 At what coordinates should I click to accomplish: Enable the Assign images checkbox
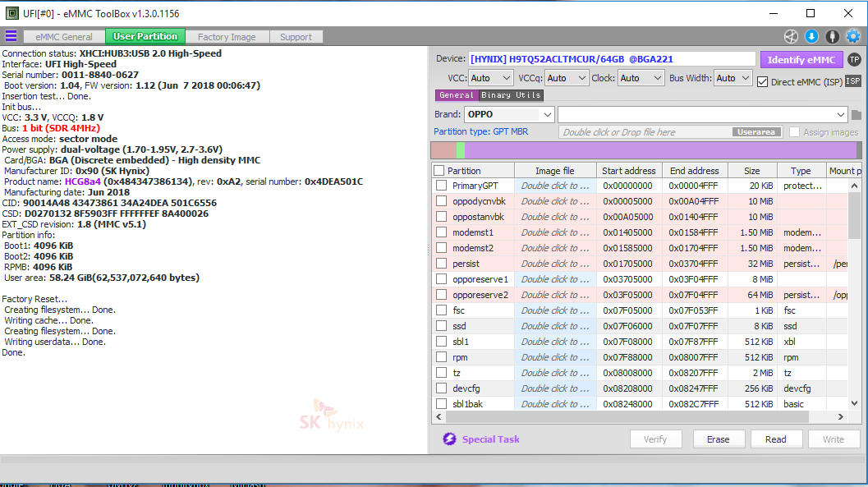click(794, 132)
